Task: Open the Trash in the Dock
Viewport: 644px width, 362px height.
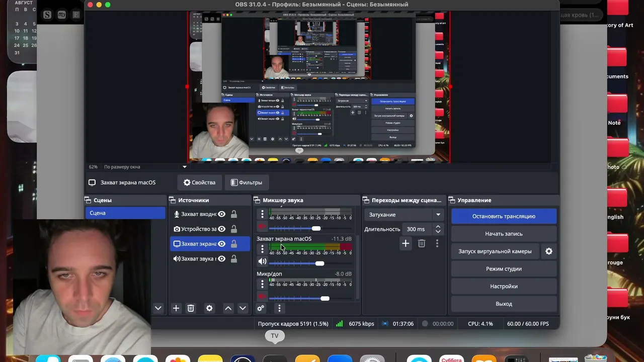Action: point(596,359)
